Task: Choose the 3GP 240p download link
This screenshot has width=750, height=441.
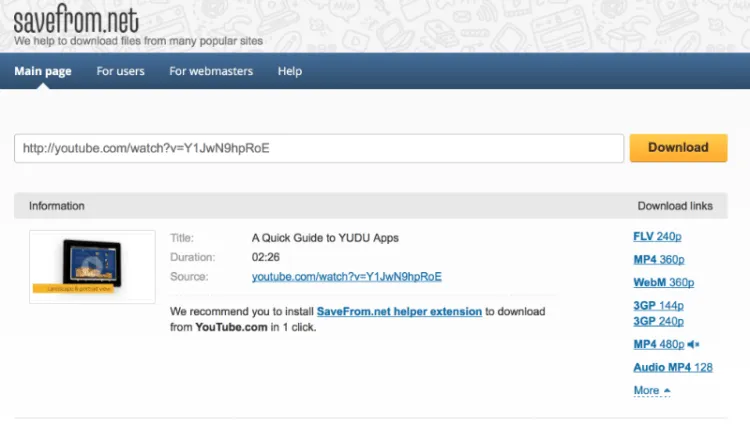Action: pos(658,321)
